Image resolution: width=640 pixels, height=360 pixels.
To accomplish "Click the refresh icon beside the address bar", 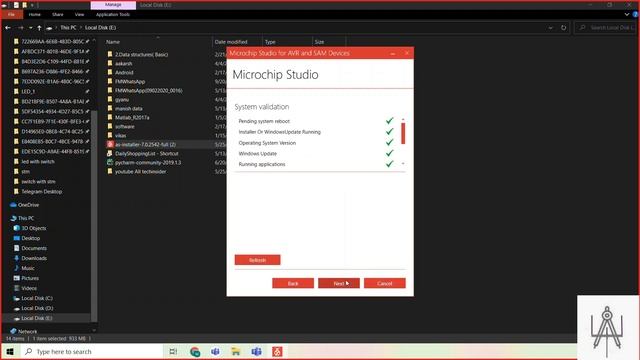I will [x=563, y=28].
